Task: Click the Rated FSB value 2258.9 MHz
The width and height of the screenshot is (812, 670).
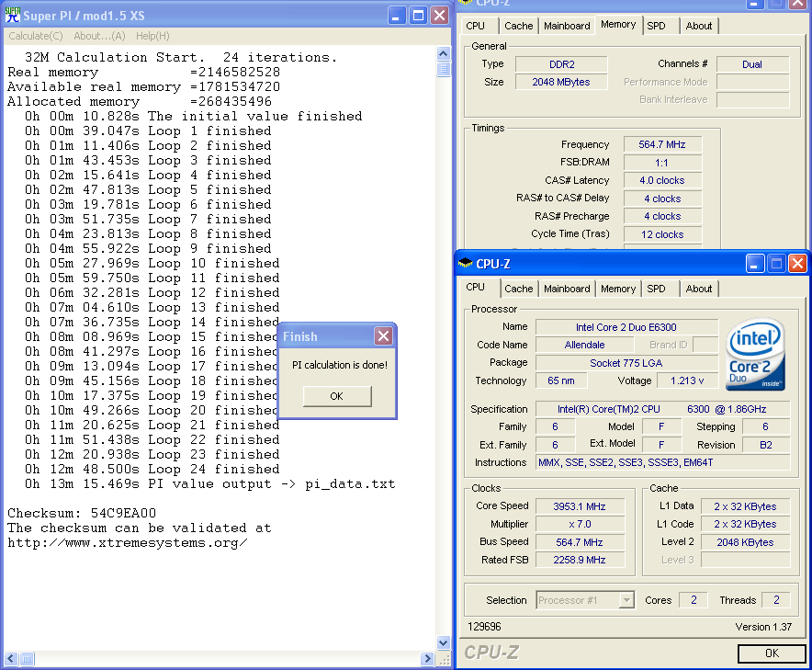Action: click(580, 560)
